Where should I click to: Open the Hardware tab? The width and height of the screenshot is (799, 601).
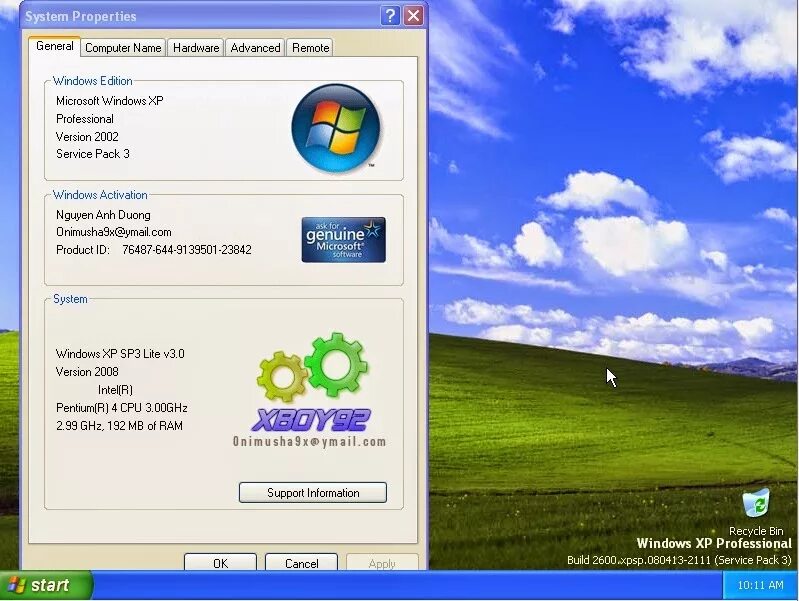pos(196,48)
